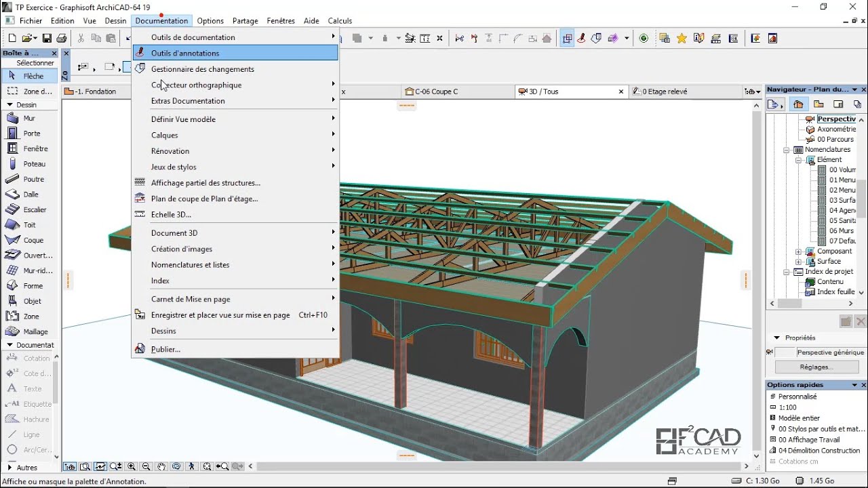
Task: Expand the Surface tree node
Action: point(798,262)
